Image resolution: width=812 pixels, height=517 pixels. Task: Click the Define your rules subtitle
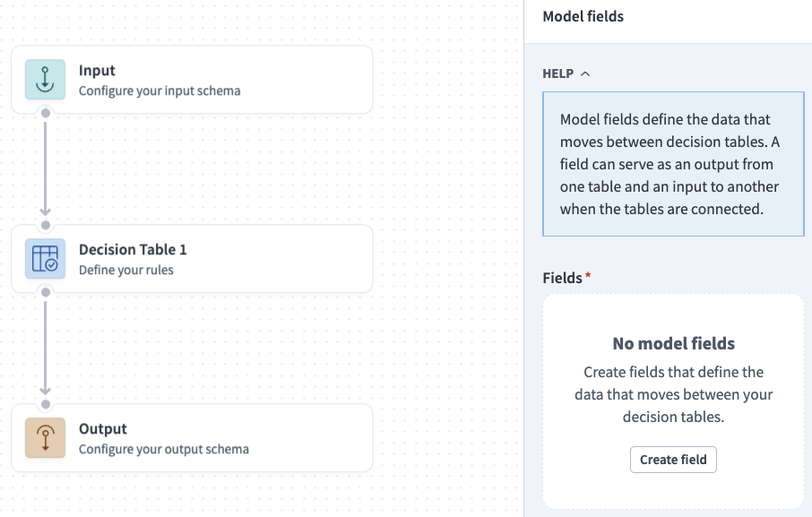(x=125, y=269)
